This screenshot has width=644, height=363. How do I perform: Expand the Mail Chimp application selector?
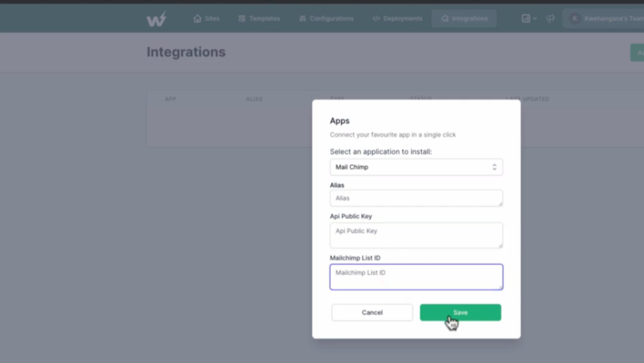pos(416,167)
